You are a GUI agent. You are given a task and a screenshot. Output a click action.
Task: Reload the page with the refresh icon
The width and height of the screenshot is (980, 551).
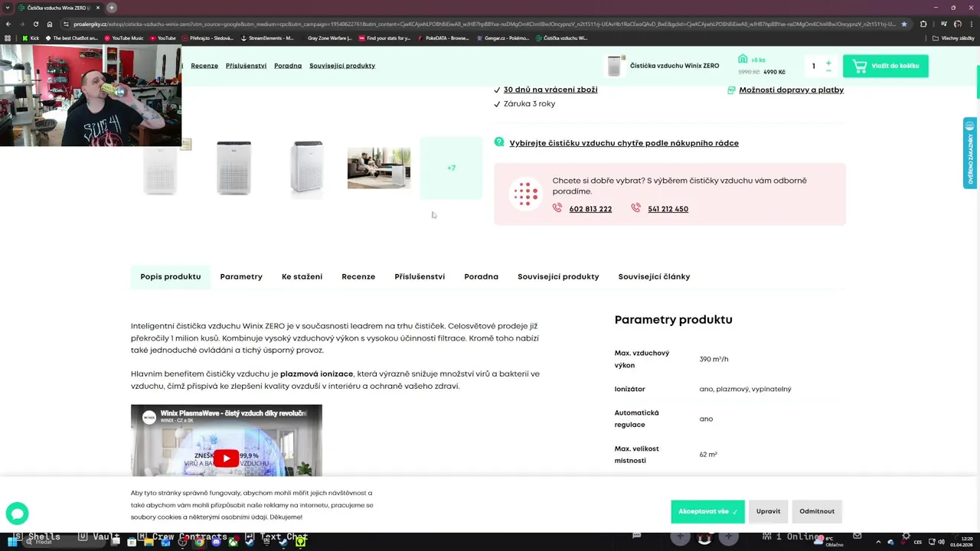[35, 24]
